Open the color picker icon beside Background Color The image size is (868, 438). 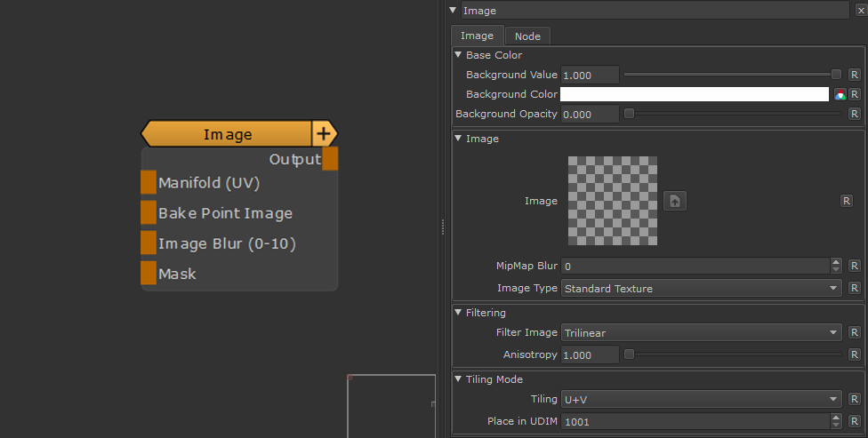(840, 94)
